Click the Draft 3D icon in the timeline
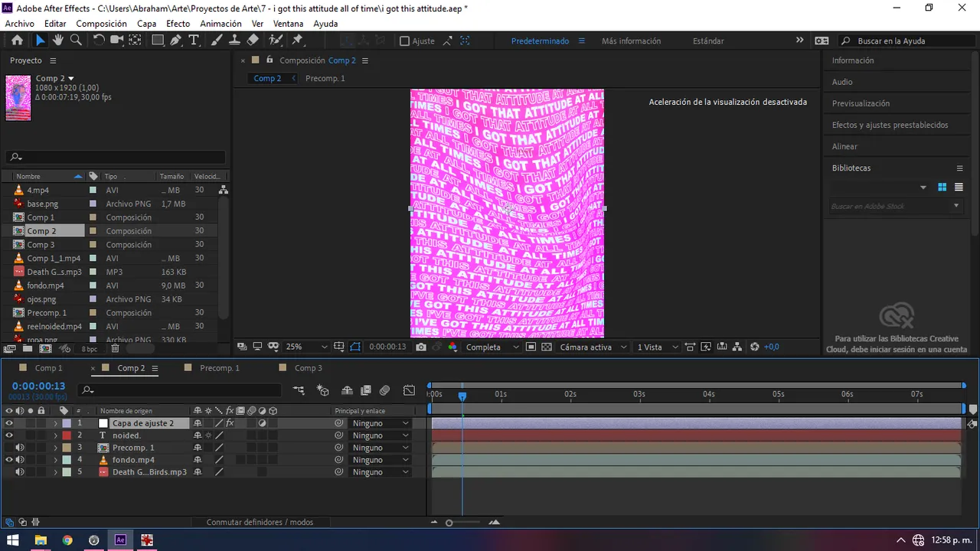This screenshot has height=551, width=980. coord(323,390)
